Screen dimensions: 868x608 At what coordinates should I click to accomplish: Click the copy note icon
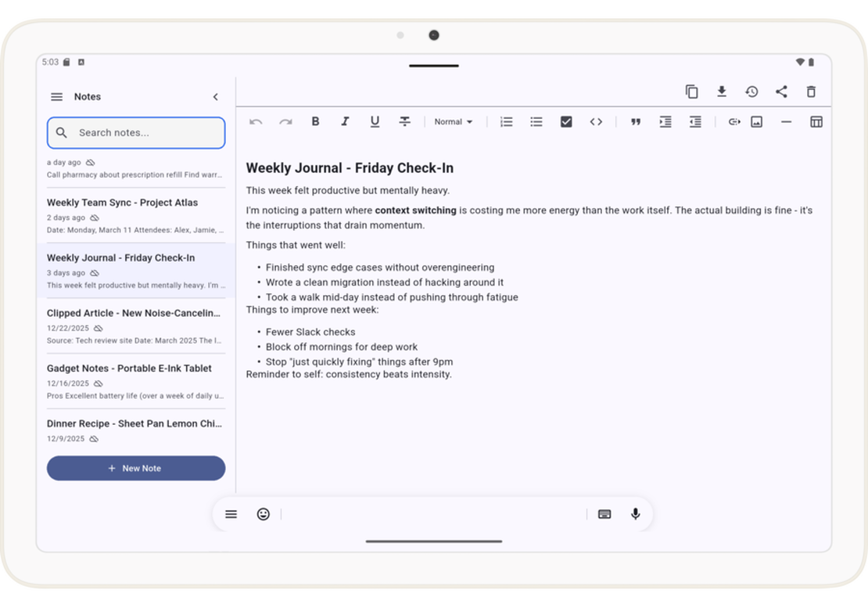pos(691,92)
